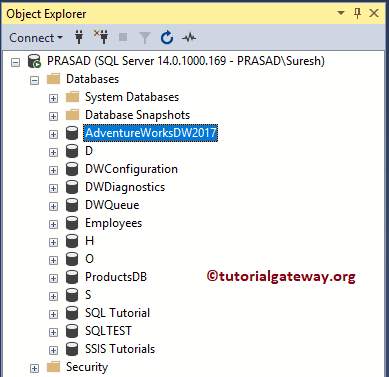The width and height of the screenshot is (389, 377).
Task: Open the Activity Monitor icon
Action: [x=189, y=38]
